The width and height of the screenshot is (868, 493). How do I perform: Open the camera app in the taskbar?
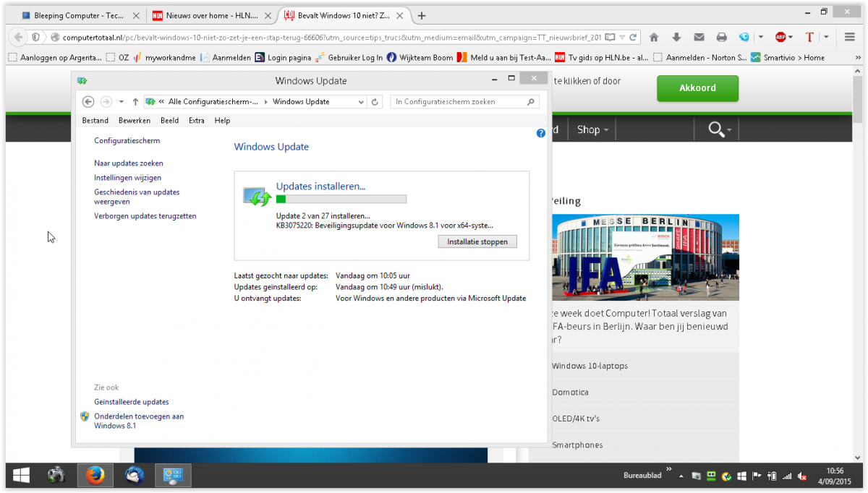click(56, 475)
